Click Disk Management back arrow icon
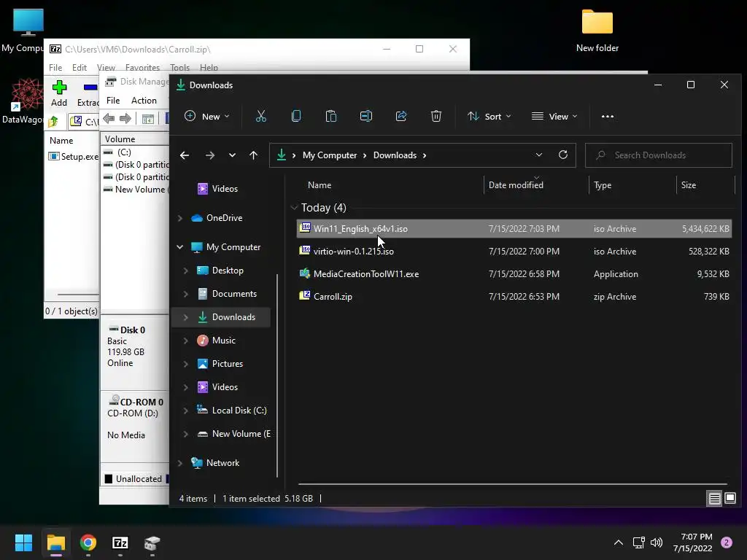The height and width of the screenshot is (560, 747). [109, 119]
